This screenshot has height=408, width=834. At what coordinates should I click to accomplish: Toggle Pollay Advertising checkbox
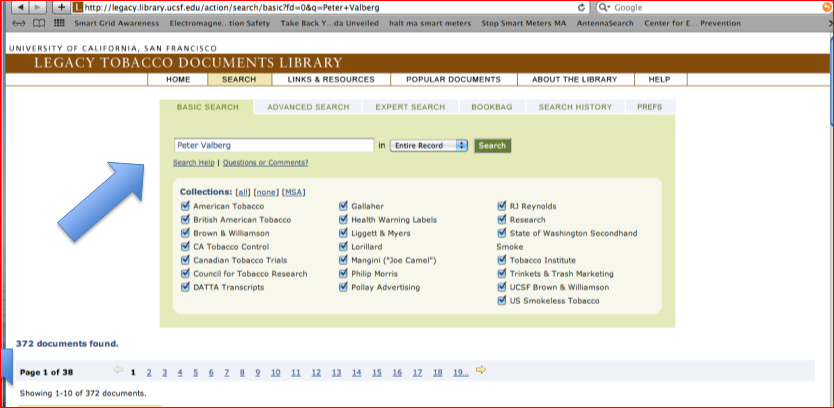click(x=343, y=286)
